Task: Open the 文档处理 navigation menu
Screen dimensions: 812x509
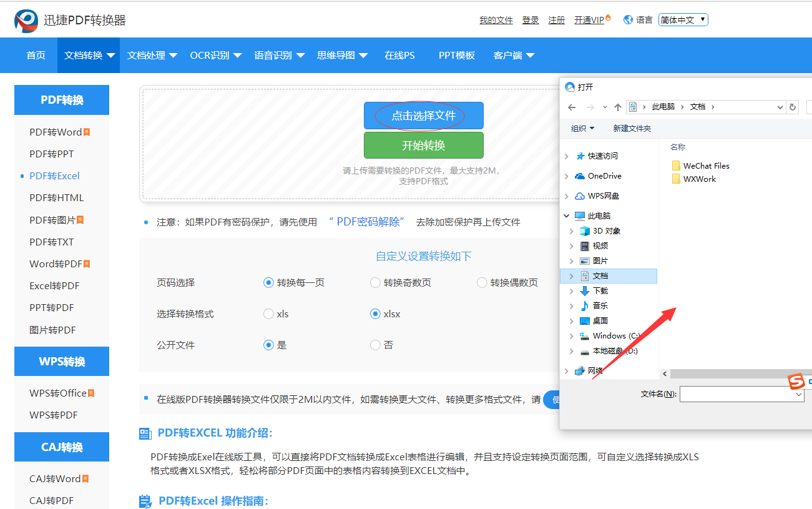Action: [x=152, y=55]
